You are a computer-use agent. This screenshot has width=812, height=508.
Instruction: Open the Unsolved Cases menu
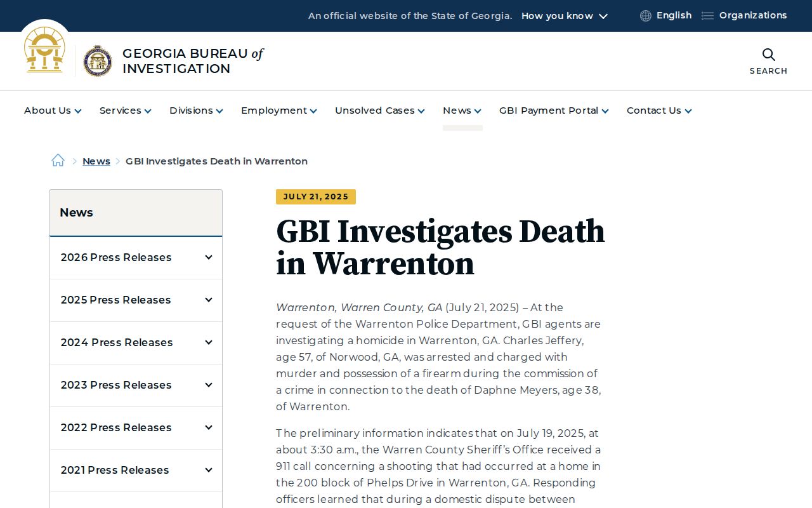click(x=380, y=110)
